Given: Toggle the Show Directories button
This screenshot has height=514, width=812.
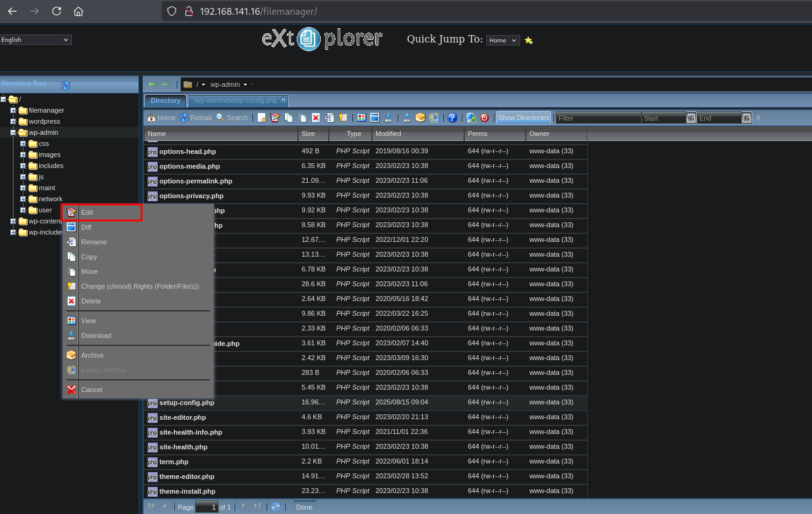Looking at the screenshot, I should 523,118.
